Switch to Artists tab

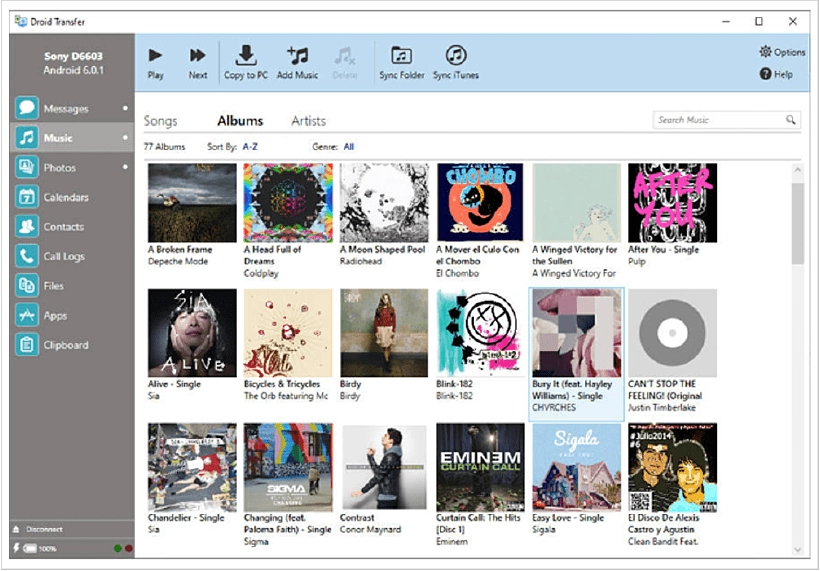pos(309,121)
